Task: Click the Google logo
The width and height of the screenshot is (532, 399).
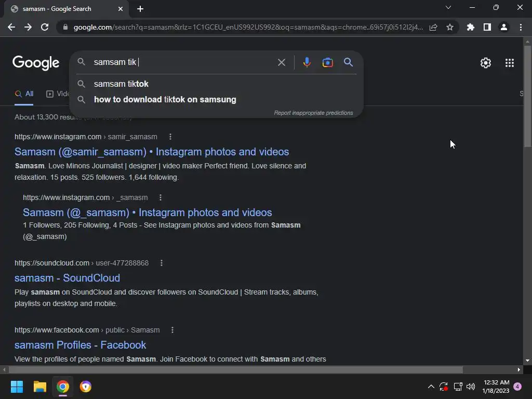Action: [x=36, y=63]
